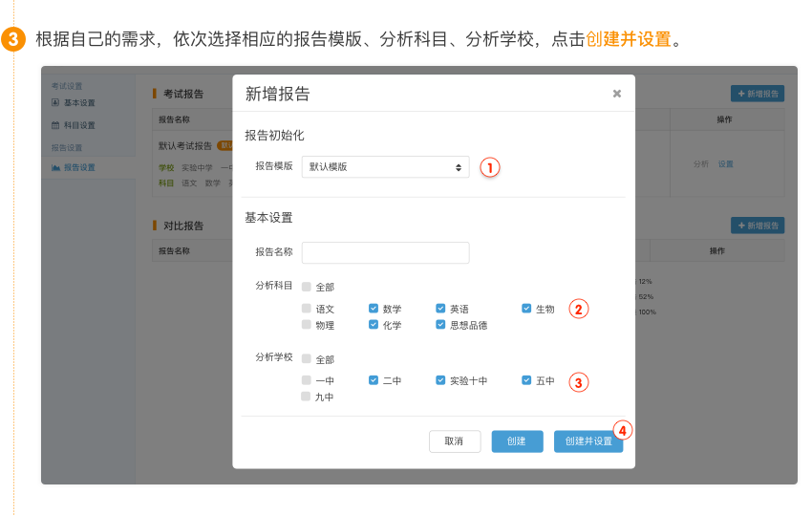Check the 全部 checkbox under 分析科目

[307, 287]
